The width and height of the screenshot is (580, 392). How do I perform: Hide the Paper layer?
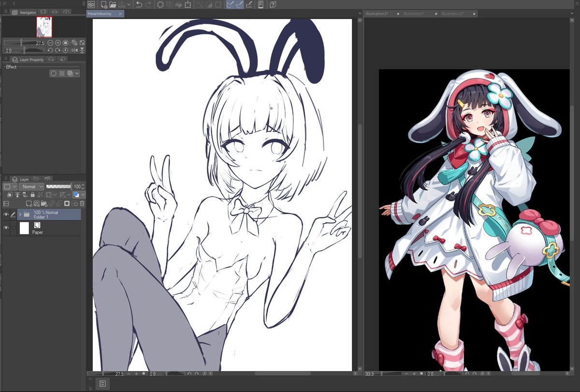tap(6, 228)
